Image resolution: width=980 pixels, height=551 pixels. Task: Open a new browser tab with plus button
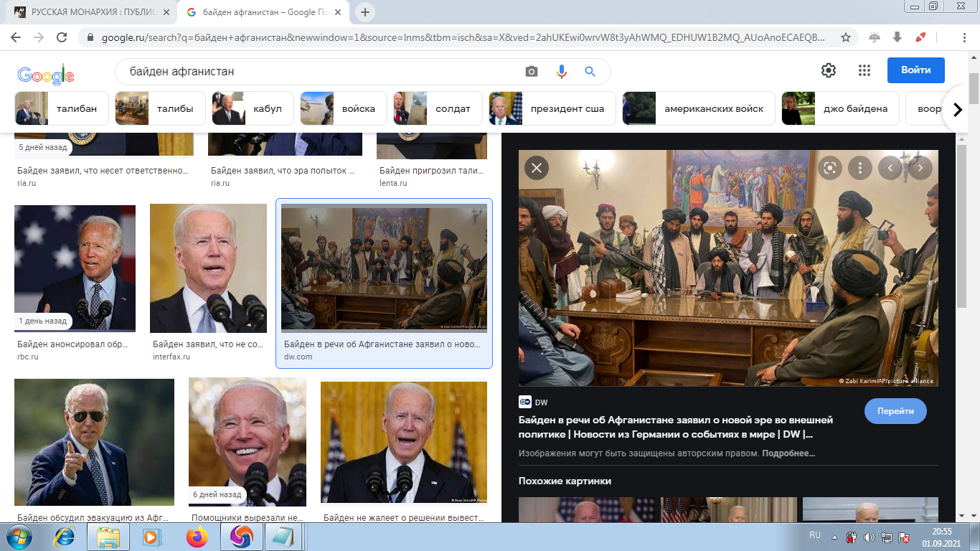(365, 12)
